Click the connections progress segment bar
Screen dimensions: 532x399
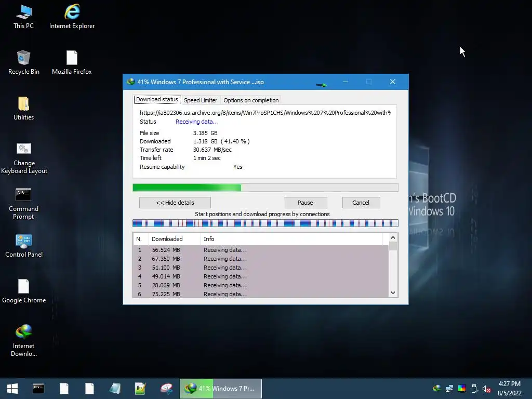[265, 223]
